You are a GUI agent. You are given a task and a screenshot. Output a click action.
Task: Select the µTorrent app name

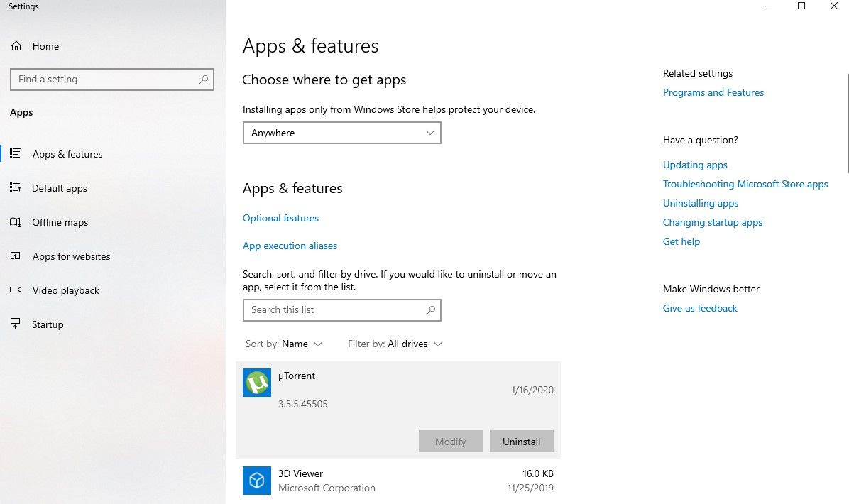pos(297,376)
